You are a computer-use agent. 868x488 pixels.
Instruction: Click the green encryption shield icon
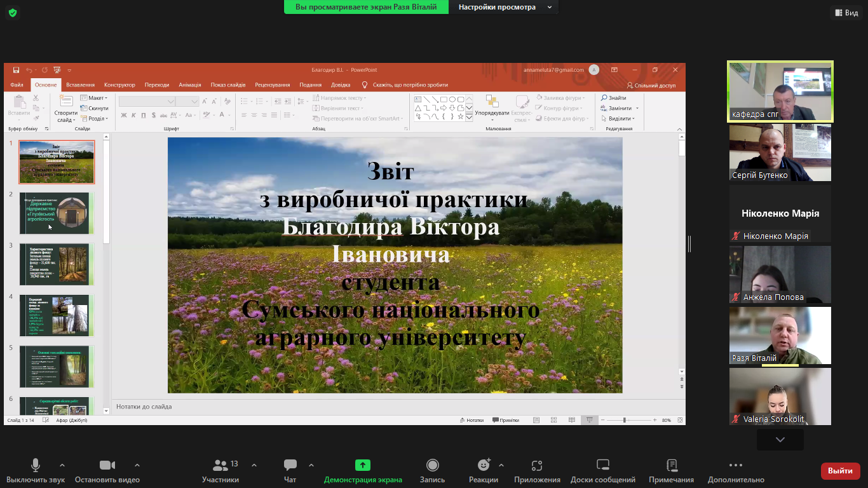click(x=13, y=13)
